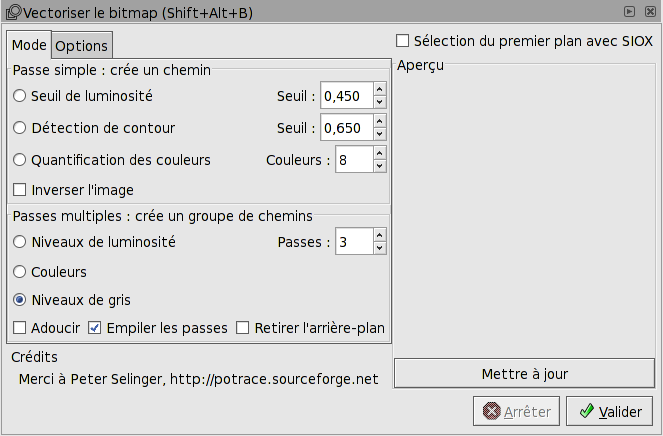The width and height of the screenshot is (663, 436).
Task: Open the Mode tab
Action: coord(29,46)
